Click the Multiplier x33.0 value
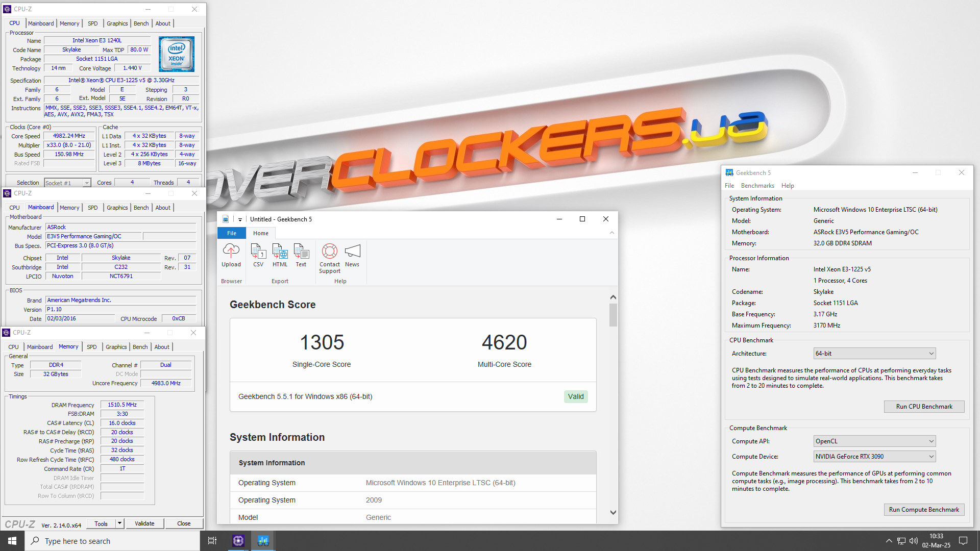This screenshot has height=551, width=980. (x=69, y=145)
